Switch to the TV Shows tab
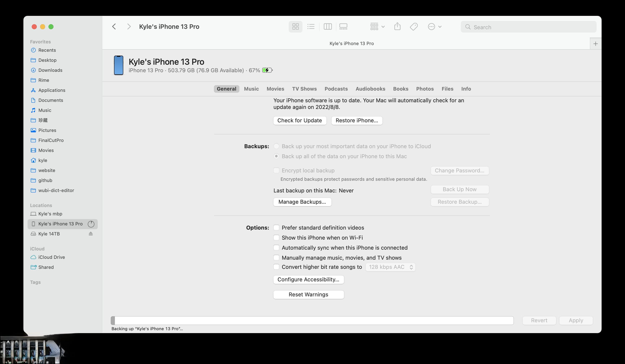Viewport: 625px width, 364px height. (304, 89)
